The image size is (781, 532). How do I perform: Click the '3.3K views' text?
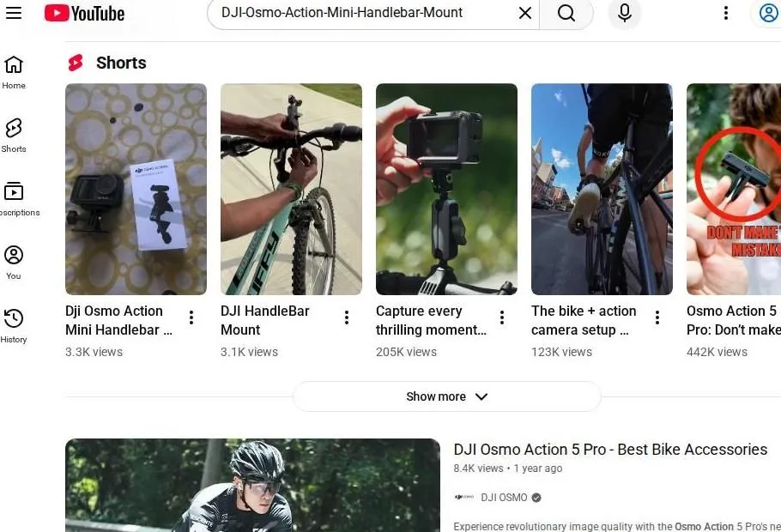(x=94, y=352)
